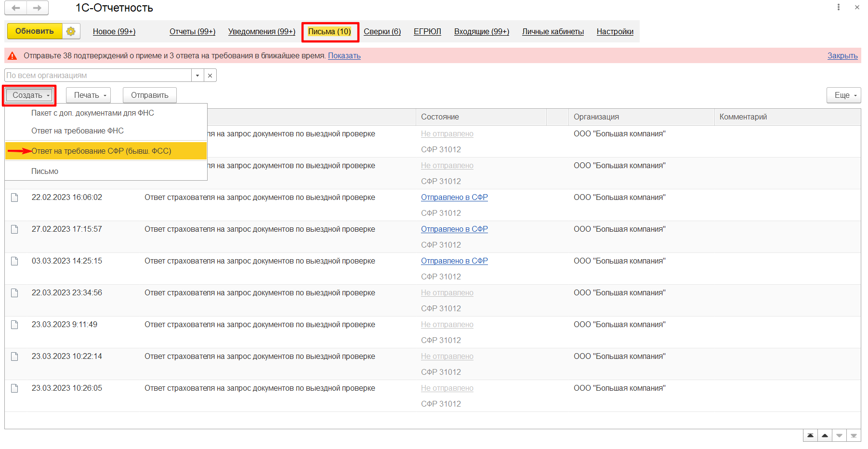Sort by Состояние column header
The height and width of the screenshot is (449, 868).
point(481,117)
